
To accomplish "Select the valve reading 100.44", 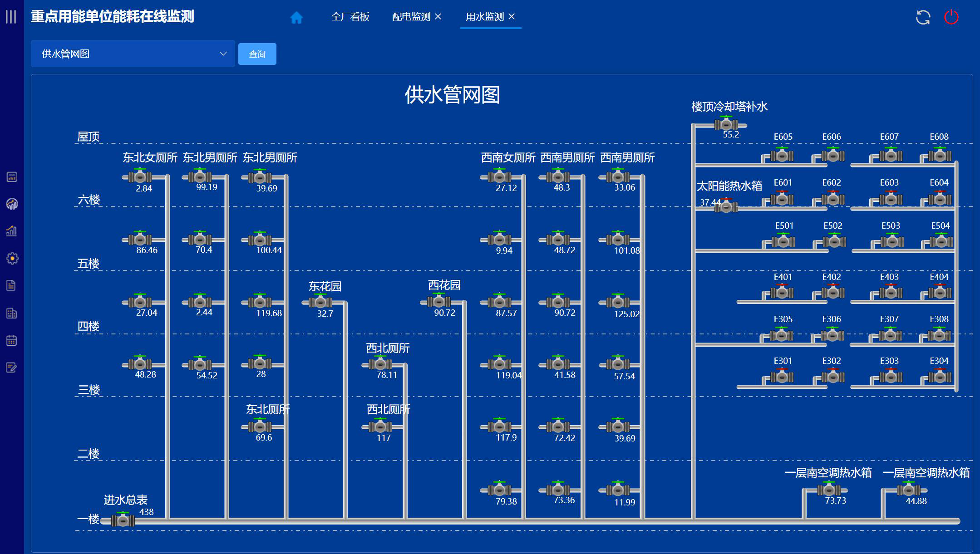I will 260,239.
